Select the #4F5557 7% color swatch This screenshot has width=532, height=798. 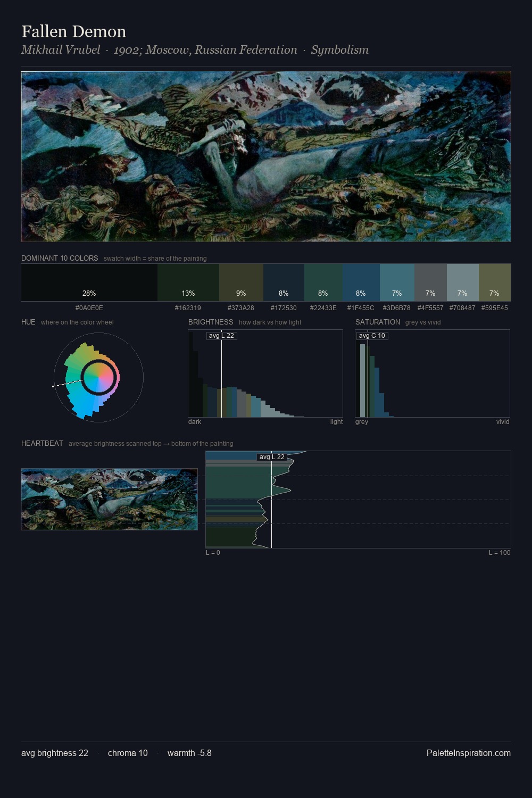click(x=430, y=282)
